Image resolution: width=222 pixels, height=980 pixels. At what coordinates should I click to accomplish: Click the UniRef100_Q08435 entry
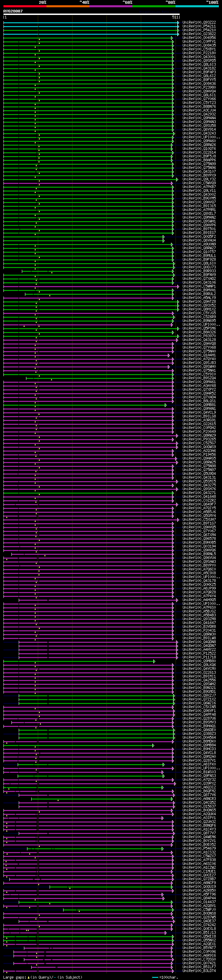click(x=199, y=45)
